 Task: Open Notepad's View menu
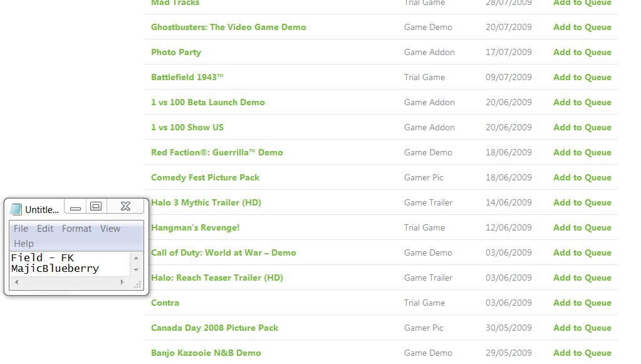click(x=110, y=229)
